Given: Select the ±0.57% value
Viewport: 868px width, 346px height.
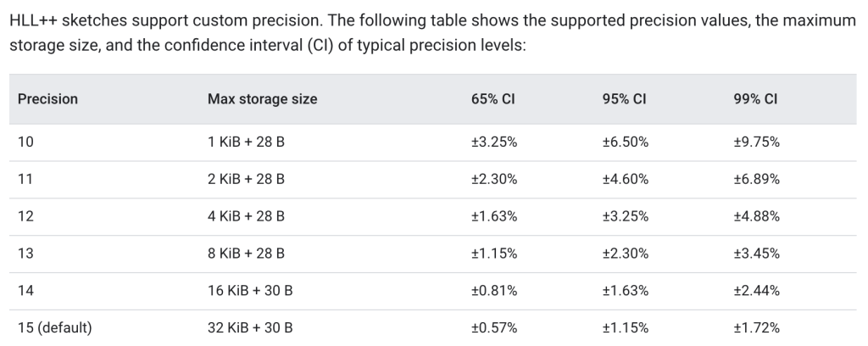Looking at the screenshot, I should pos(494,328).
